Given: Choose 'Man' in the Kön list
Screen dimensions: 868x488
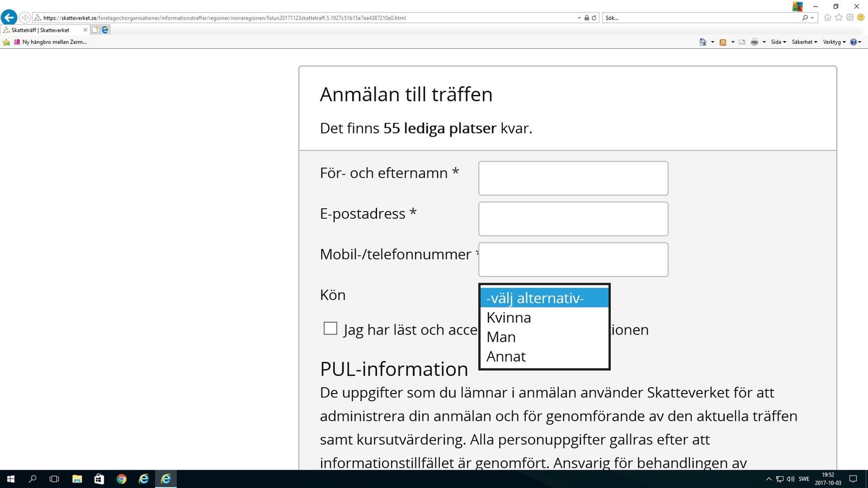Looking at the screenshot, I should tap(544, 337).
